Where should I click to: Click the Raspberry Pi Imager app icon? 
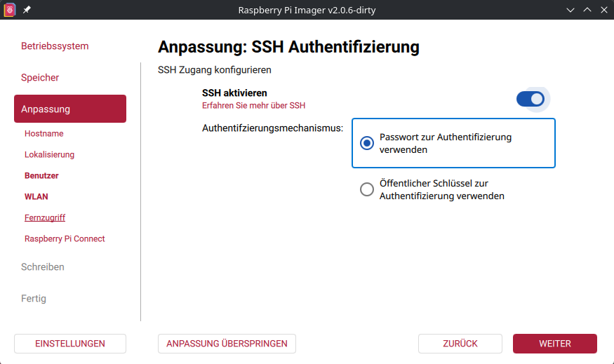(x=10, y=10)
